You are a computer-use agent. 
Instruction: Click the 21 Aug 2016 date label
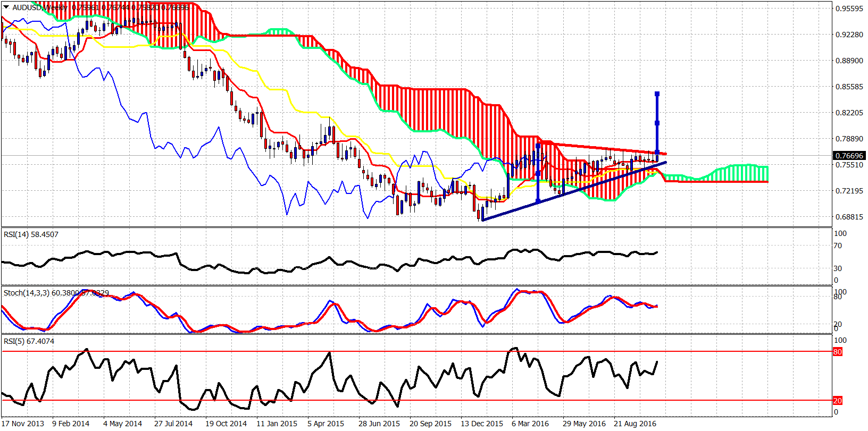635,424
